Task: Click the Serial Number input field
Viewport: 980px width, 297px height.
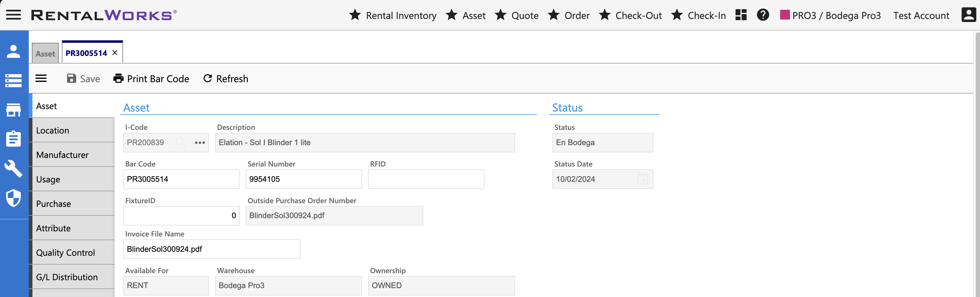Action: coord(304,179)
